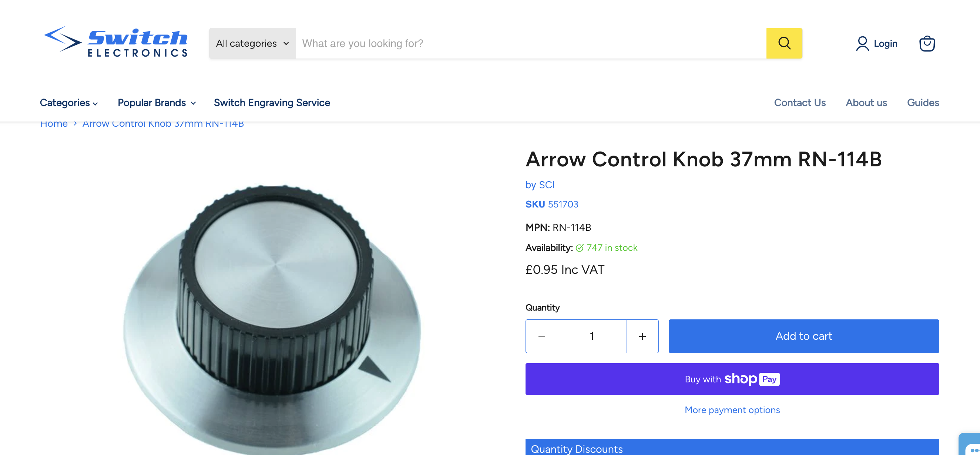This screenshot has width=980, height=455.
Task: Click the Home breadcrumb link
Action: (54, 124)
